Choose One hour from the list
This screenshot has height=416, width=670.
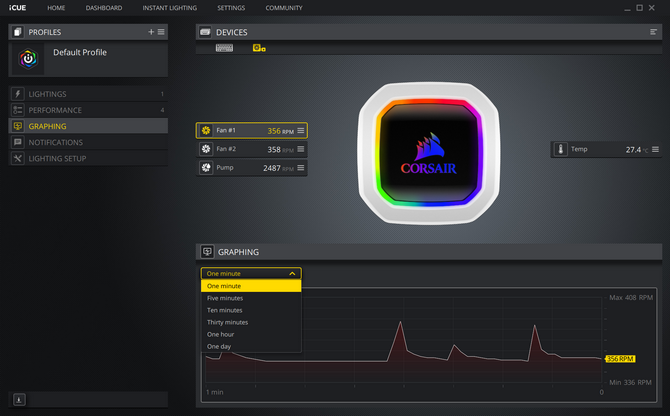point(251,334)
